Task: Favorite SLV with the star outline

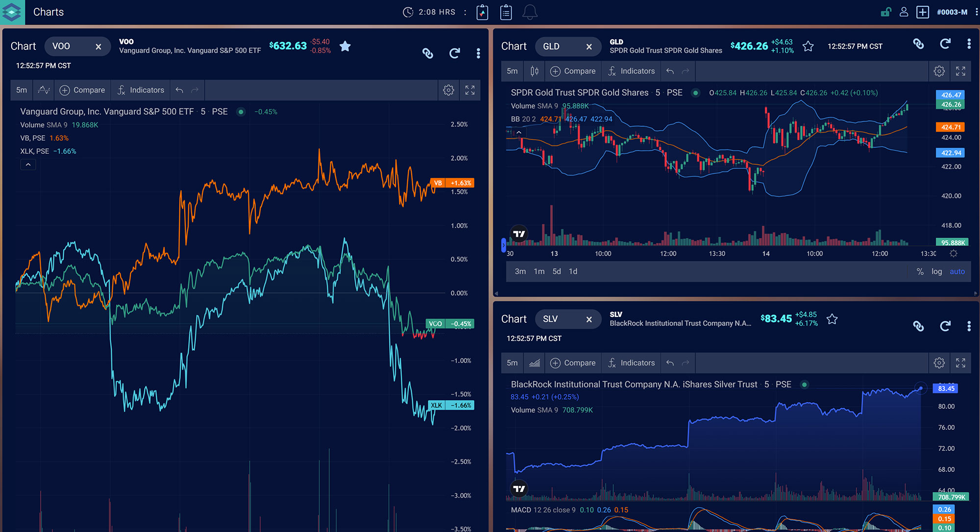Action: click(x=832, y=319)
